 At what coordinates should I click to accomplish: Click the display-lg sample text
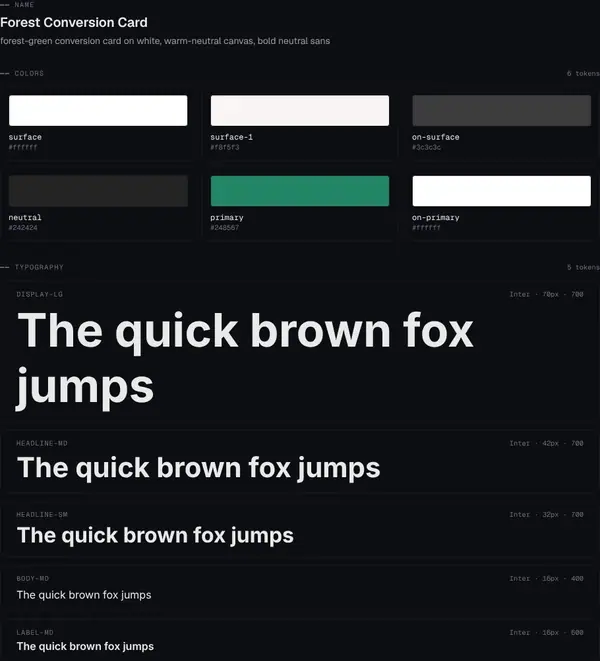click(245, 359)
